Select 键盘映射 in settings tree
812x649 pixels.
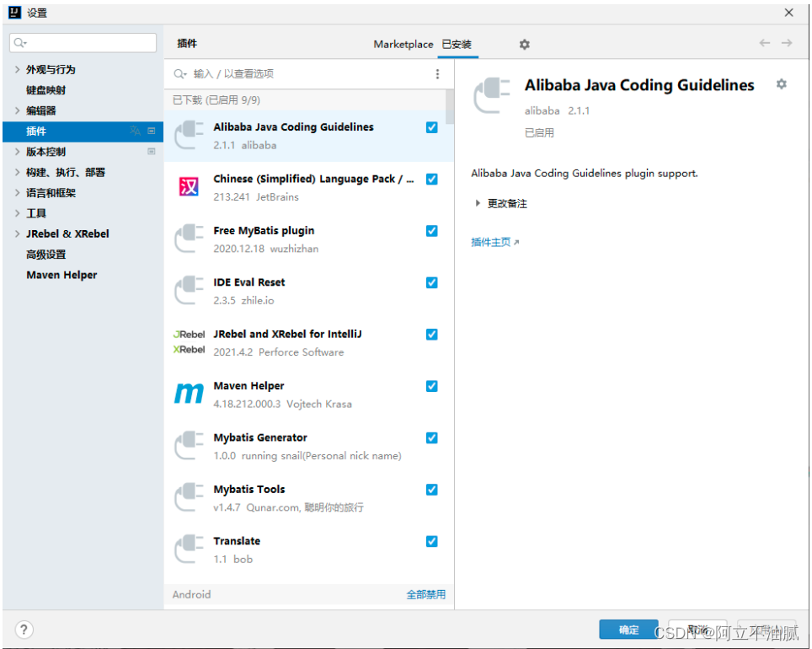coord(46,90)
